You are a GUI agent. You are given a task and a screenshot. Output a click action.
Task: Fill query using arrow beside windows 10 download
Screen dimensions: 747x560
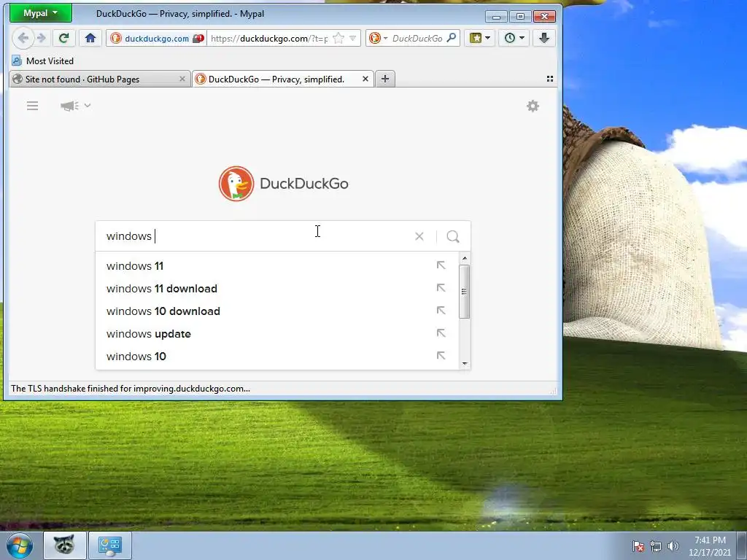click(x=441, y=311)
